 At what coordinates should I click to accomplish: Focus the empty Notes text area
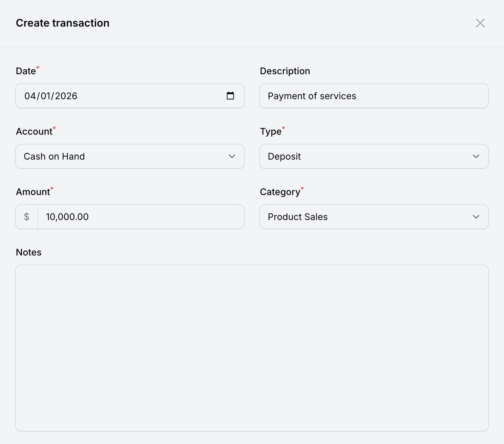(252, 348)
